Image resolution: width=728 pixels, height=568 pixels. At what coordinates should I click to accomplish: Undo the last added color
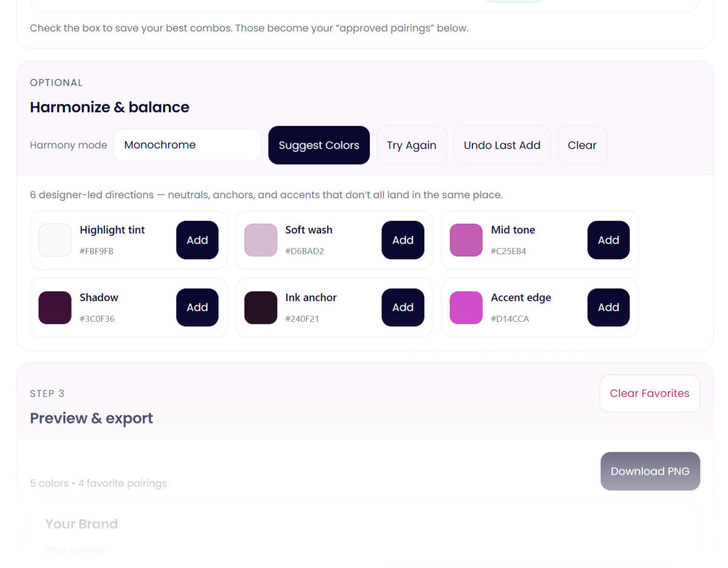coord(502,145)
